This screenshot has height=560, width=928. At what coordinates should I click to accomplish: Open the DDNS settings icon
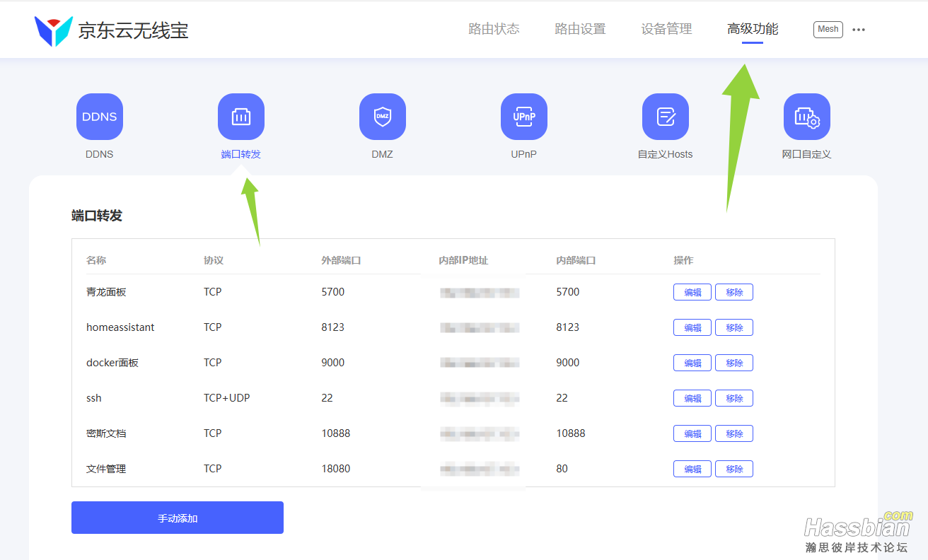coord(100,117)
